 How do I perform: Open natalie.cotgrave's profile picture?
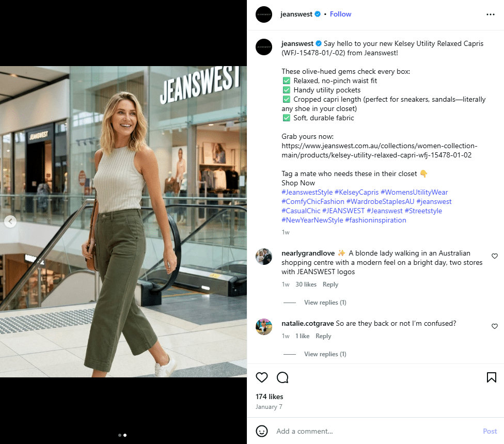[264, 327]
